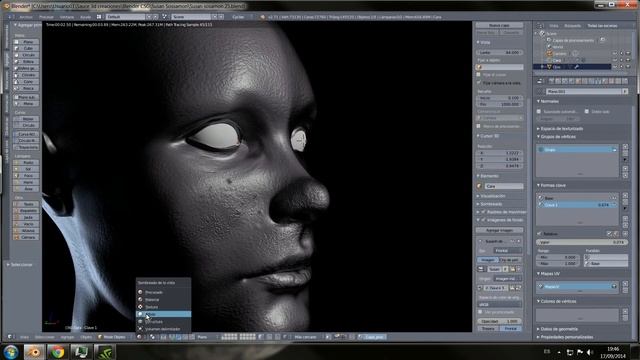Viewport: 640px width, 360px height.
Task: Add a Sol lamp
Action: pyautogui.click(x=27, y=169)
